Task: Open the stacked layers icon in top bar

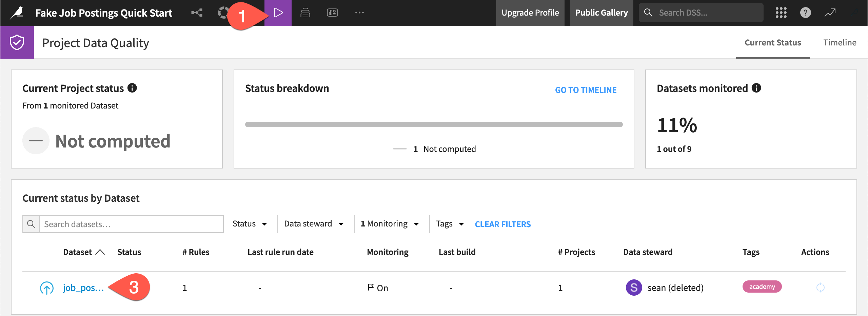Action: tap(305, 13)
